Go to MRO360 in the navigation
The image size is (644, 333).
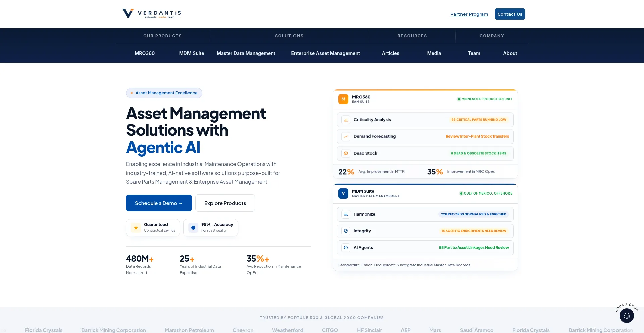tap(145, 53)
